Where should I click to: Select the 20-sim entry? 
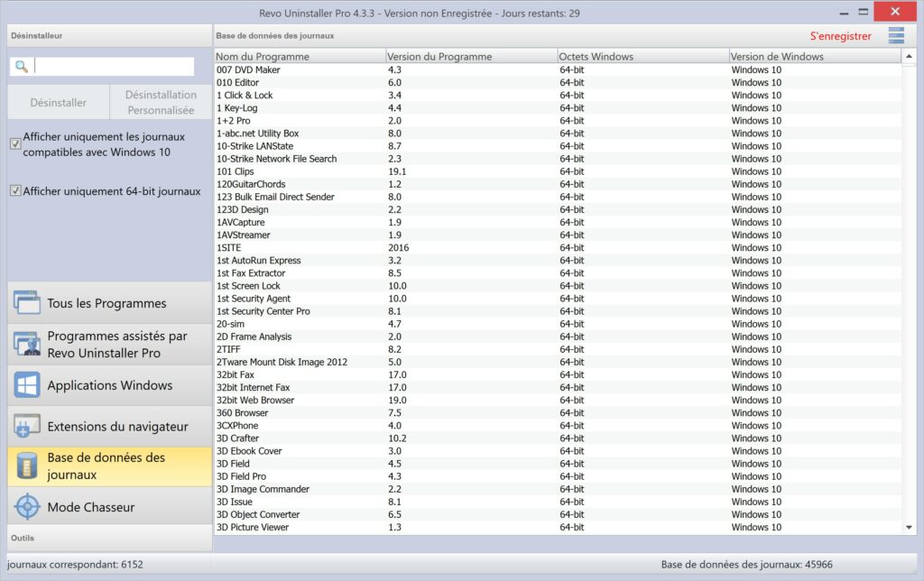pyautogui.click(x=558, y=324)
